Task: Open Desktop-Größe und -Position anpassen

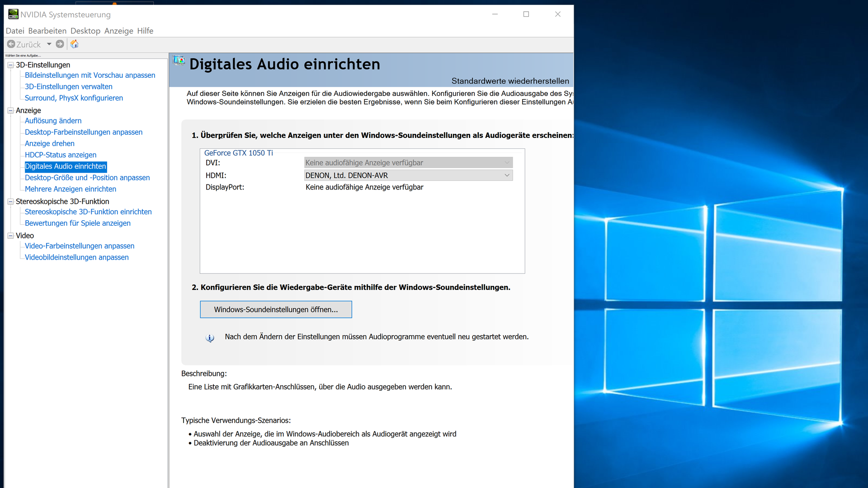Action: tap(87, 178)
